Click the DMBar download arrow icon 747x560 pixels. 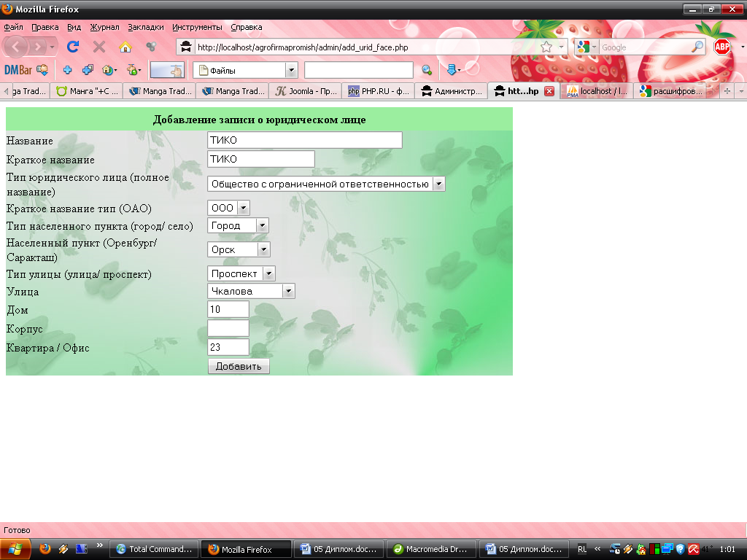coord(452,70)
